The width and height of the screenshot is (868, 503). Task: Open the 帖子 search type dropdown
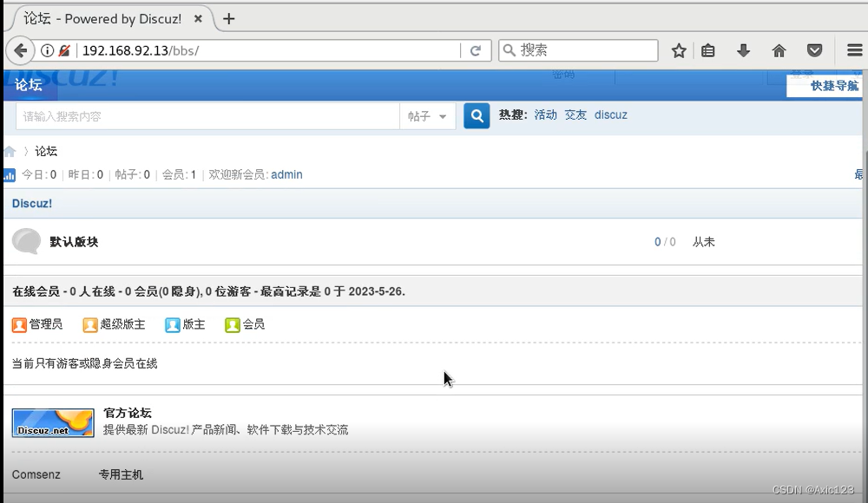427,114
